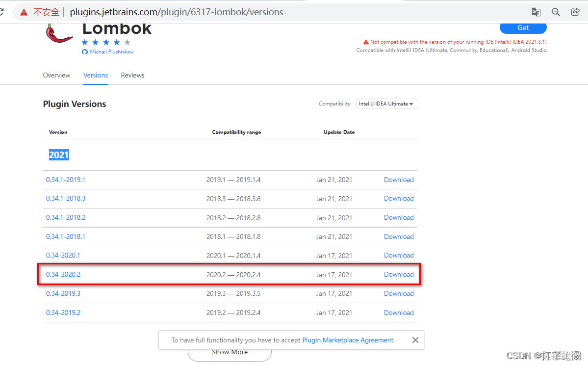Click compatibility range 2019.3 — 2019.3.5
This screenshot has height=365, width=588.
click(233, 294)
